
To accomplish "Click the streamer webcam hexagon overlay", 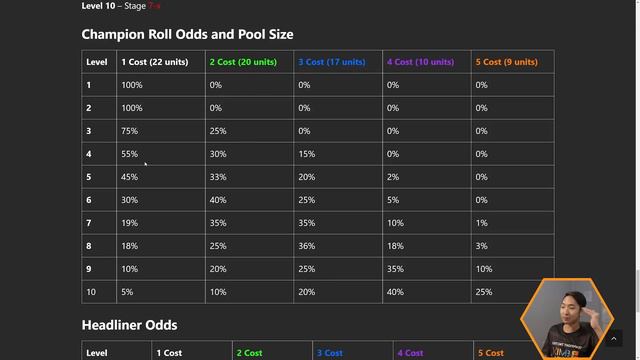I will (567, 319).
